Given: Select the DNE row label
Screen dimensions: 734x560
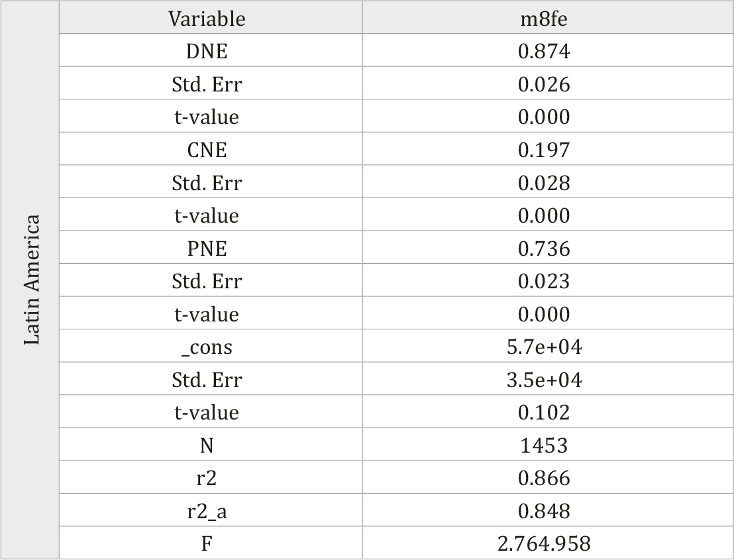Looking at the screenshot, I should point(207,52).
